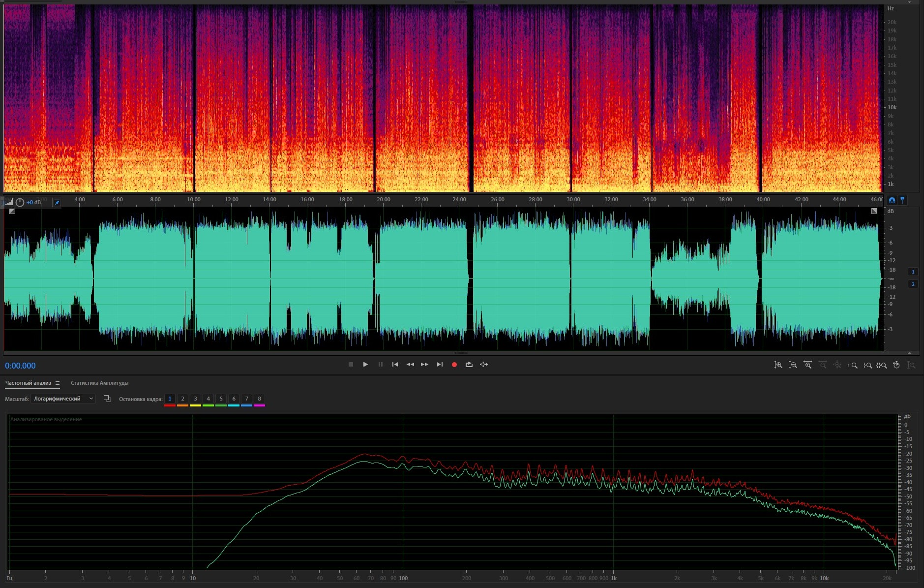Zoom in amplitude with magnifier icon
924x588 pixels.
pyautogui.click(x=778, y=365)
